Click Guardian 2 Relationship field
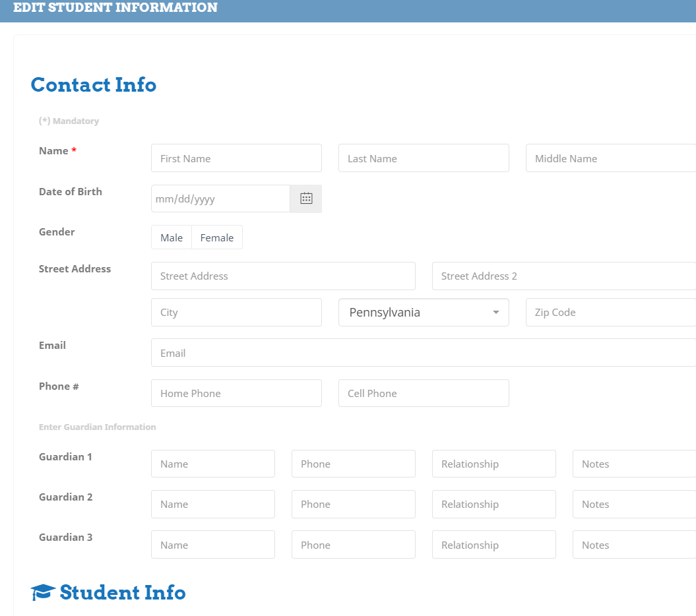Viewport: 696px width, 616px height. (x=493, y=505)
